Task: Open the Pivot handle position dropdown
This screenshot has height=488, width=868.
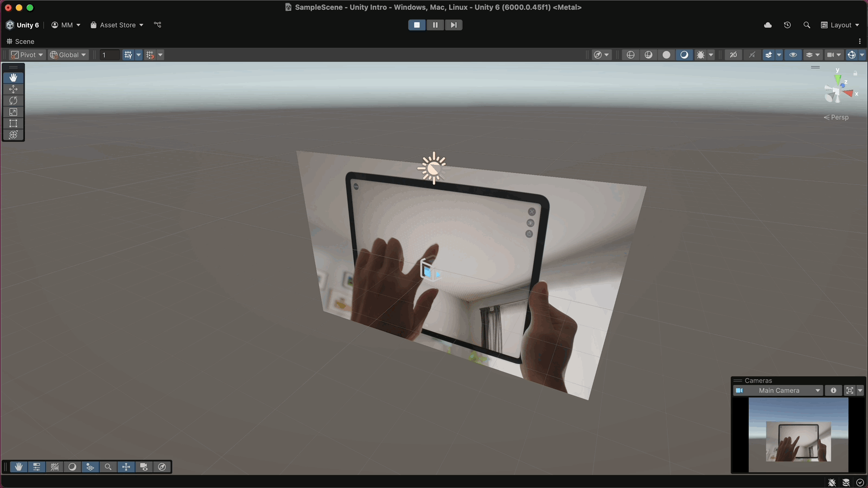Action: 27,55
